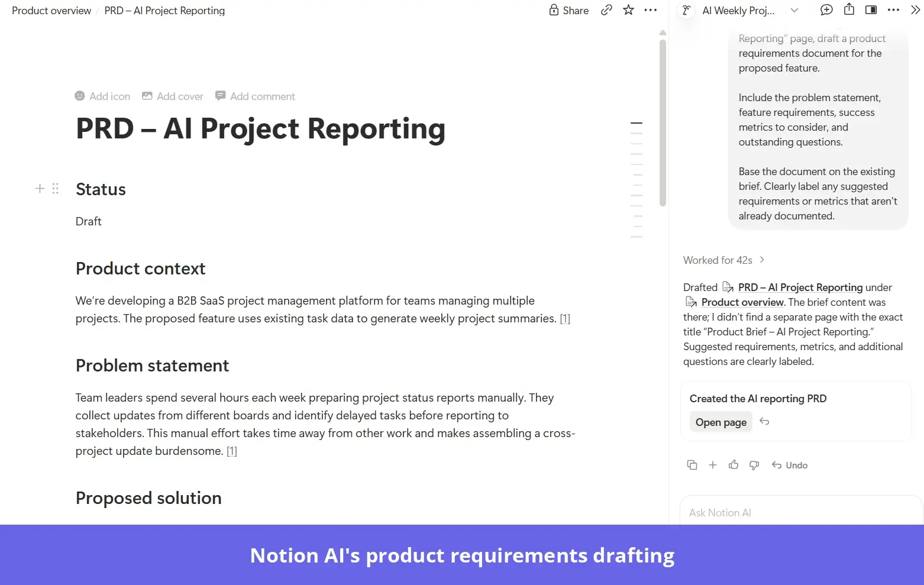Click the Notion AI face icon
The width and height of the screenshot is (924, 585).
pos(686,10)
